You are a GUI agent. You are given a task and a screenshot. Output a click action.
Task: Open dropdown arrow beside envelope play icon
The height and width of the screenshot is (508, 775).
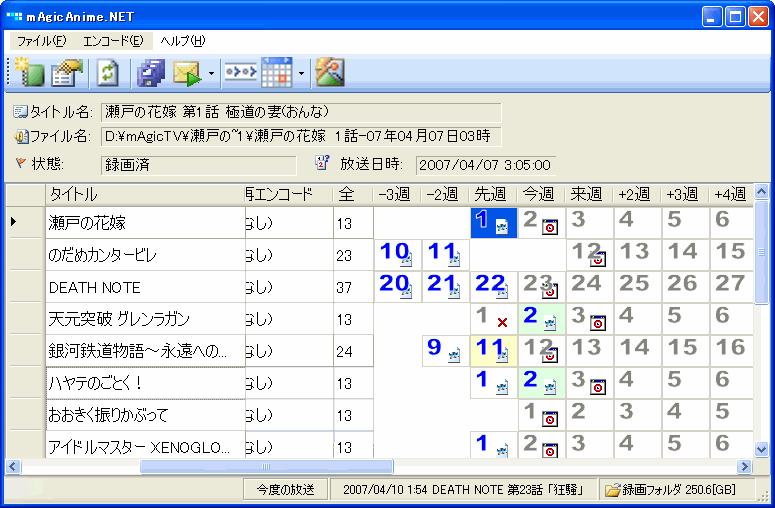click(x=211, y=74)
